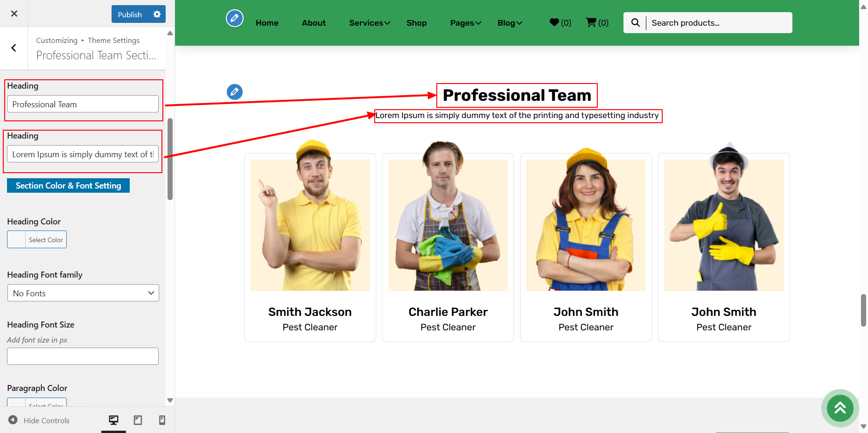Close the Customizer with the X icon

coord(14,14)
